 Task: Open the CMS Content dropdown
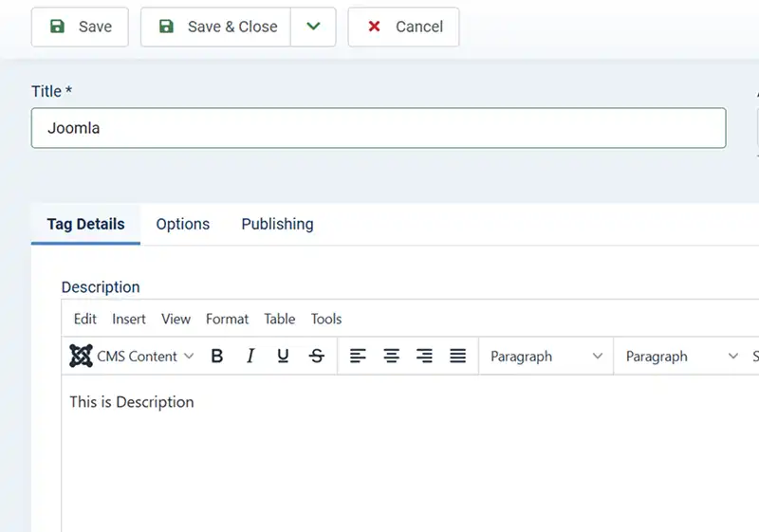click(132, 356)
